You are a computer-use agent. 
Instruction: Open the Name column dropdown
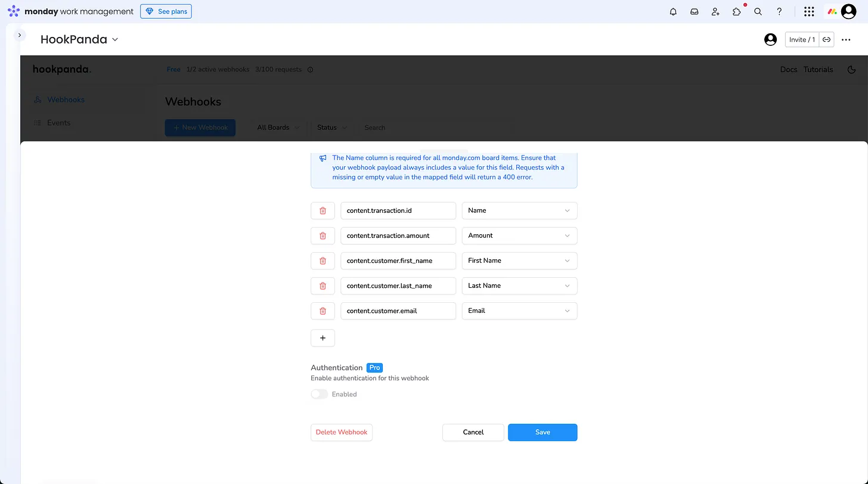pyautogui.click(x=519, y=210)
